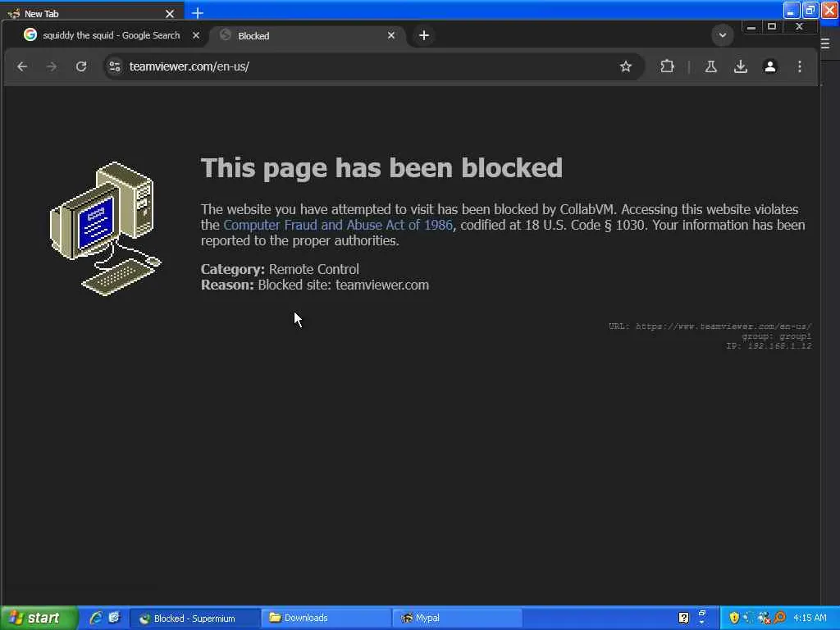The width and height of the screenshot is (840, 630).
Task: Open the Computer Fraud and Abuse Act link
Action: (337, 225)
